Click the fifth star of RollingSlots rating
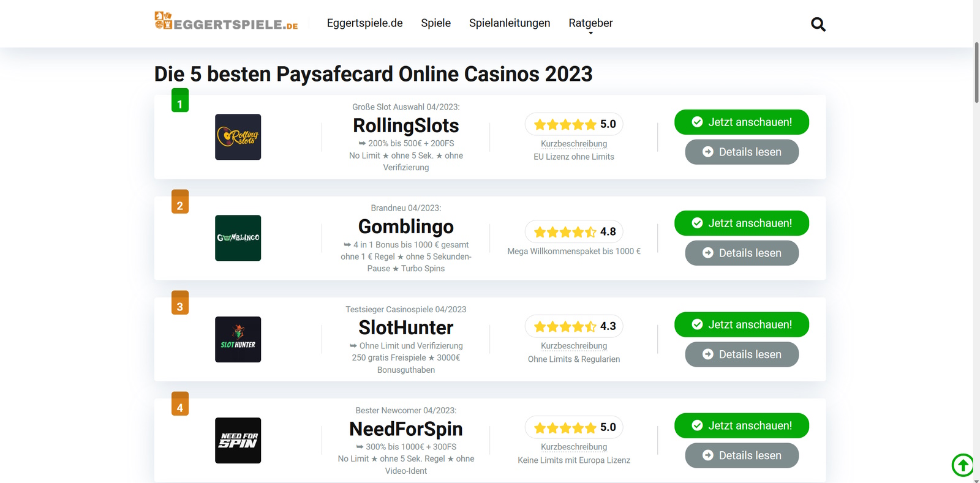This screenshot has width=980, height=483. pos(590,124)
